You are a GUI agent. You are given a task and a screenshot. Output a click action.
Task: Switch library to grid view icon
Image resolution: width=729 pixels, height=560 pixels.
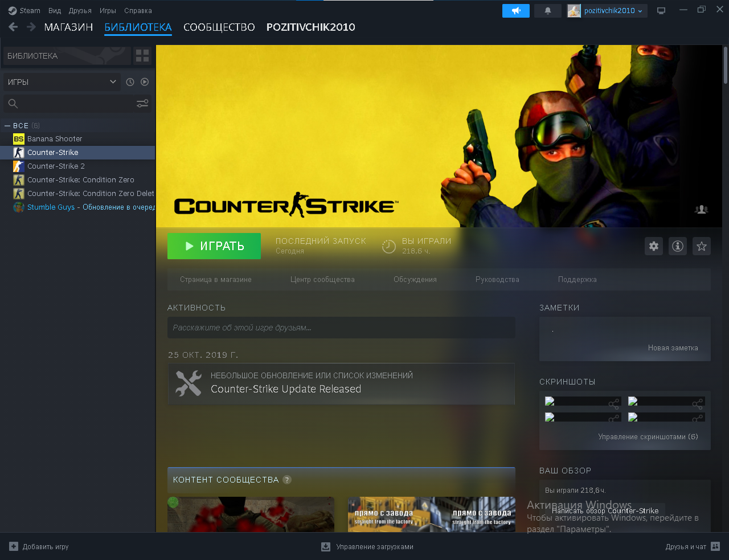point(142,56)
